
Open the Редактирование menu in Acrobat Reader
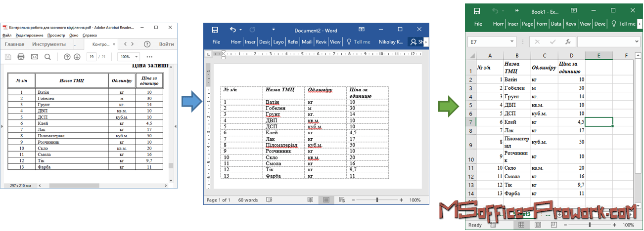pos(29,36)
